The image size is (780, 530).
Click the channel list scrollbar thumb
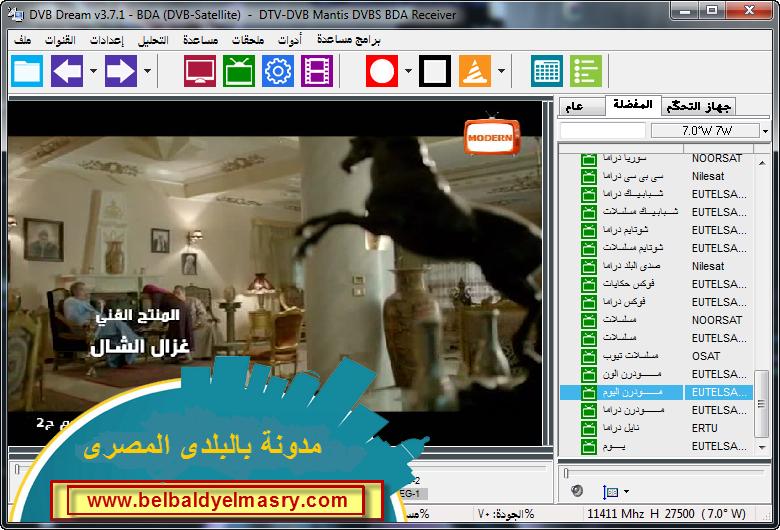(x=762, y=404)
